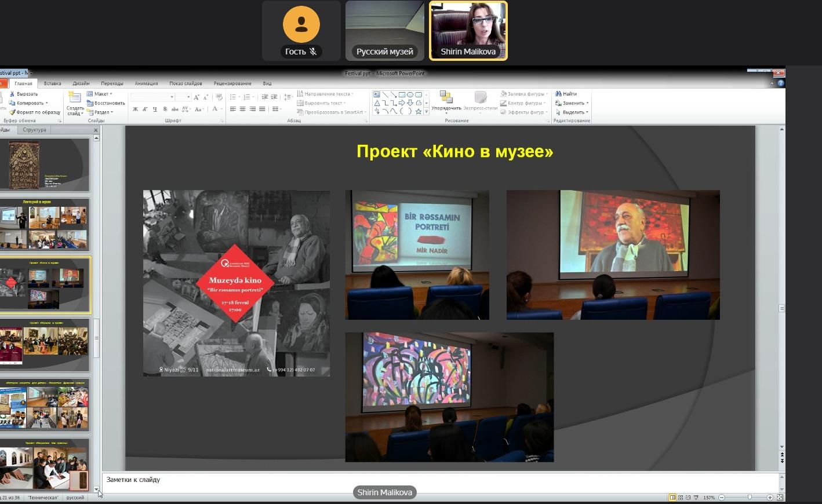Screen dimensions: 822x504
Task: Click the 157% zoom level value
Action: click(x=709, y=498)
